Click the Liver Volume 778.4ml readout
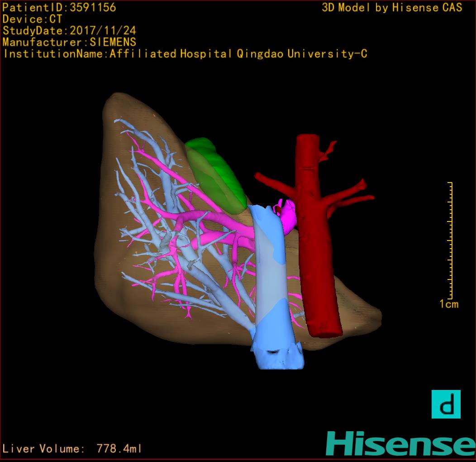This screenshot has height=462, width=476. (72, 449)
